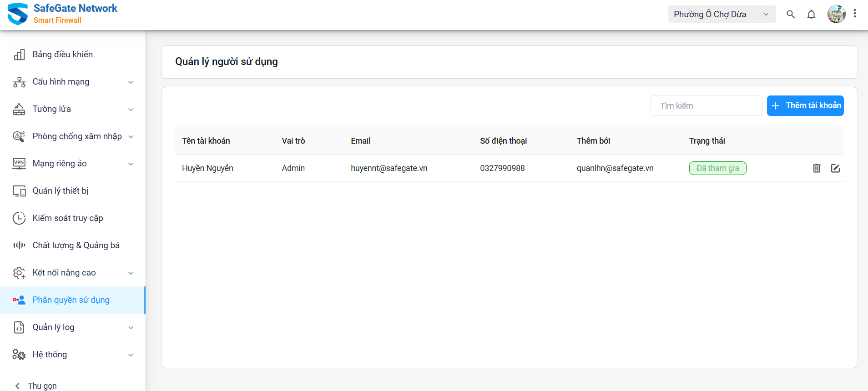Screen dimensions: 868x391
Task: Select Chất lượng & Quảng bá
Action: coord(76,246)
